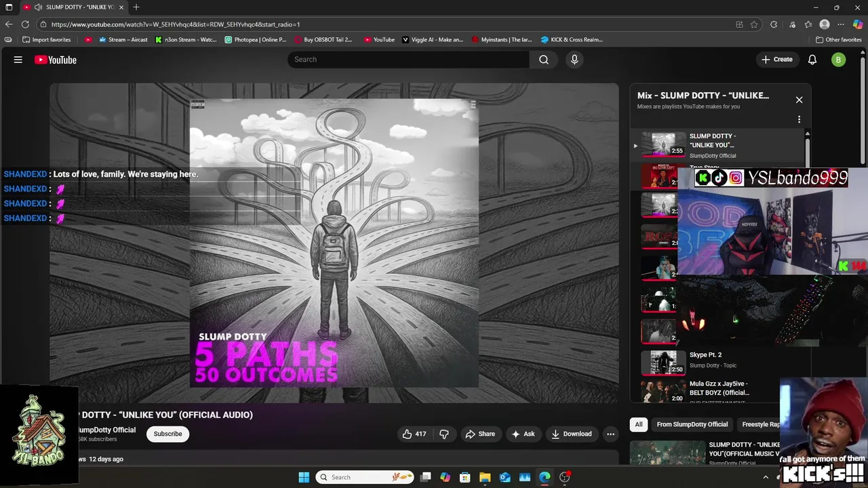Click the Windows taskbar search box

pos(366,477)
